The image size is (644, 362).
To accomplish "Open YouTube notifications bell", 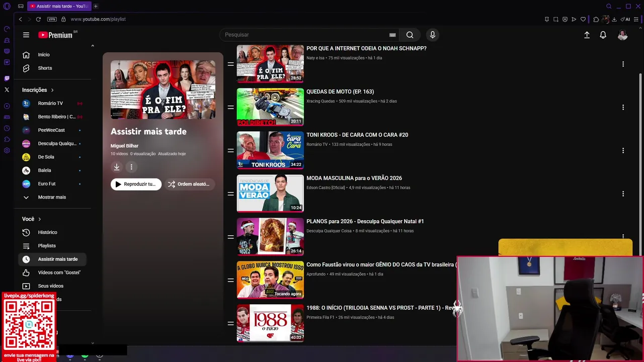I will [x=603, y=35].
